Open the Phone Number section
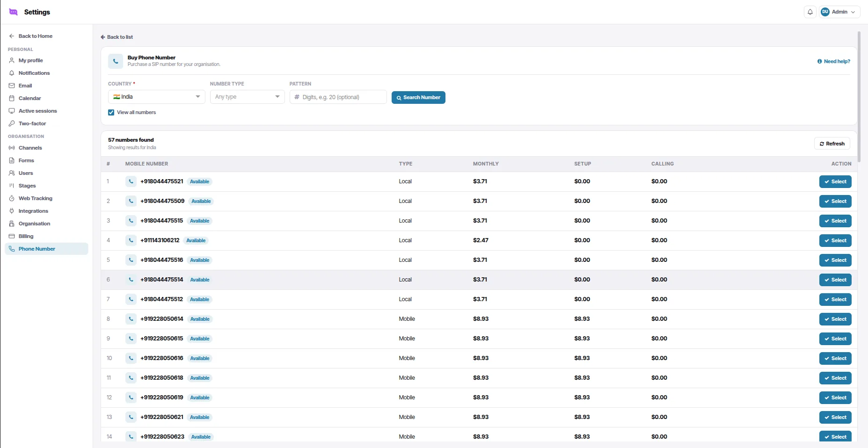 pos(46,249)
